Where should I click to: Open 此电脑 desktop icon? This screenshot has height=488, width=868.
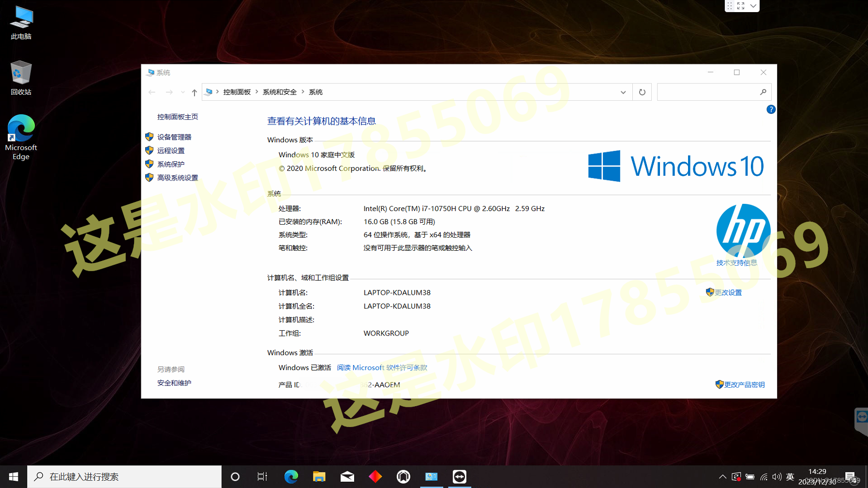(21, 23)
